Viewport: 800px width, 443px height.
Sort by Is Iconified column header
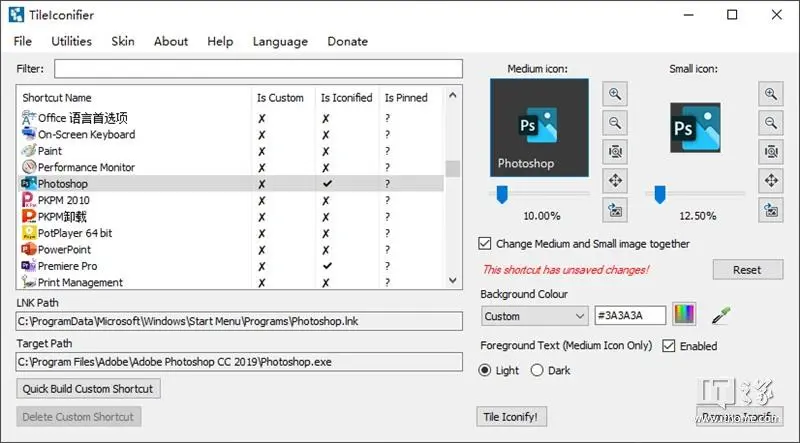tap(347, 97)
